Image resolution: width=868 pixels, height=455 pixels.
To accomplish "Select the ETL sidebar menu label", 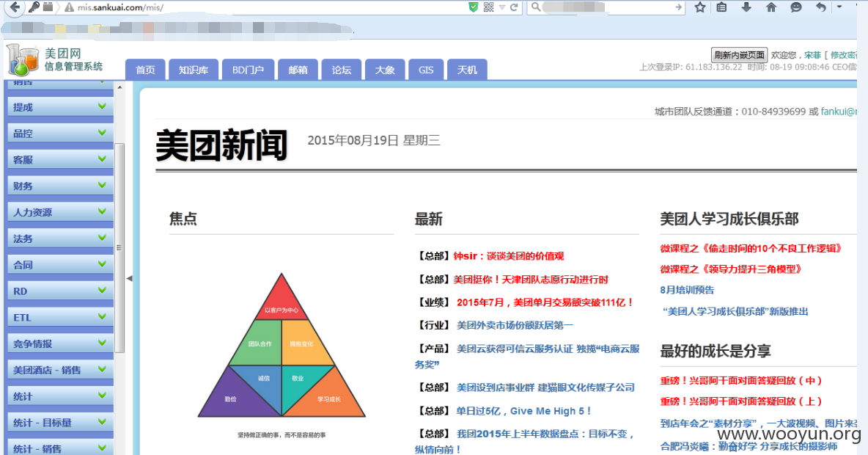I will [22, 318].
